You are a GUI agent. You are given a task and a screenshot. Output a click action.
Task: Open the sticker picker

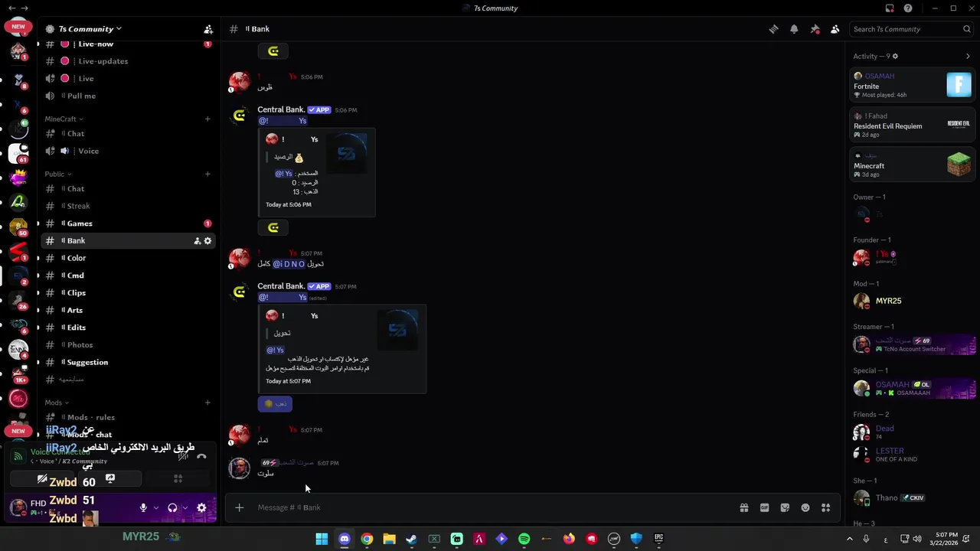785,507
